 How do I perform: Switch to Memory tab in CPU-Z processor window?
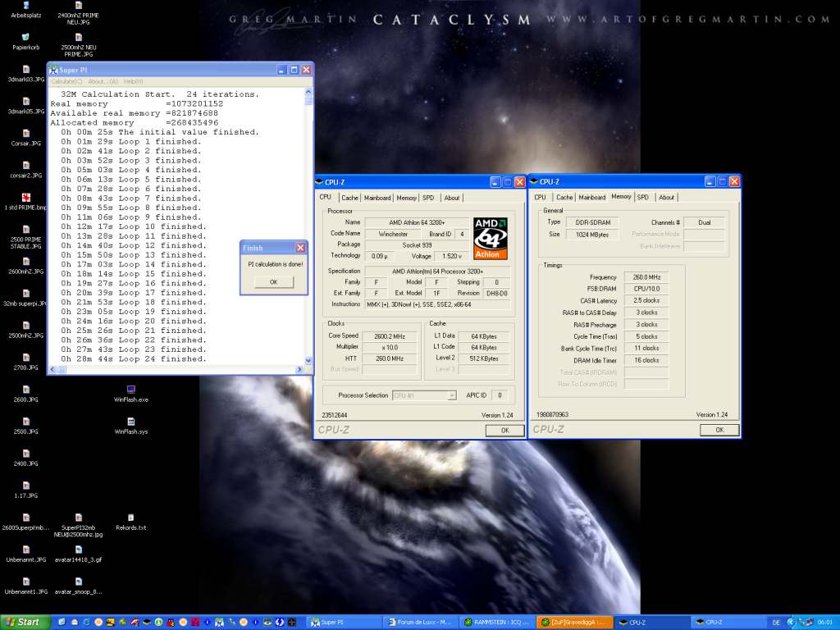click(407, 198)
